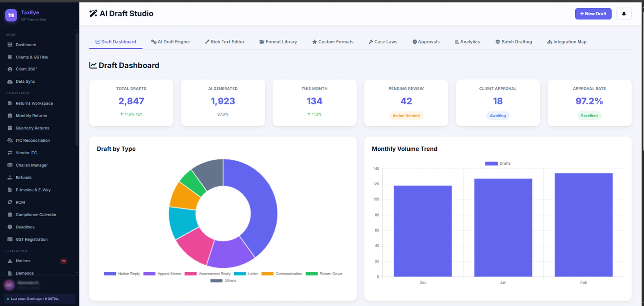Switch to the AI Draft Engine tab

pyautogui.click(x=170, y=42)
